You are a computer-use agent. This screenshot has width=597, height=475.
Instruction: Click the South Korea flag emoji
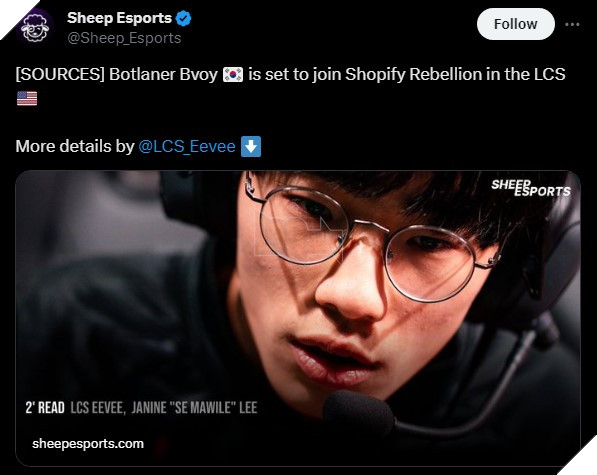(233, 74)
